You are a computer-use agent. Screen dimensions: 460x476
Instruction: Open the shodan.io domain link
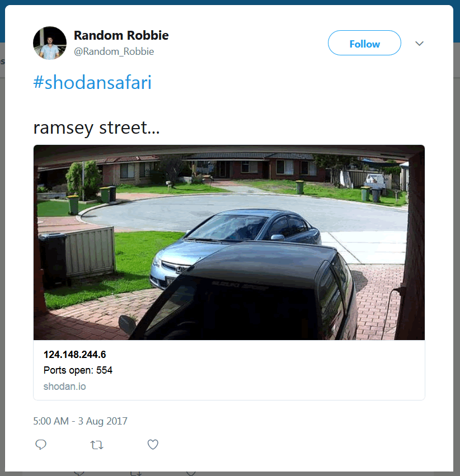pyautogui.click(x=65, y=387)
